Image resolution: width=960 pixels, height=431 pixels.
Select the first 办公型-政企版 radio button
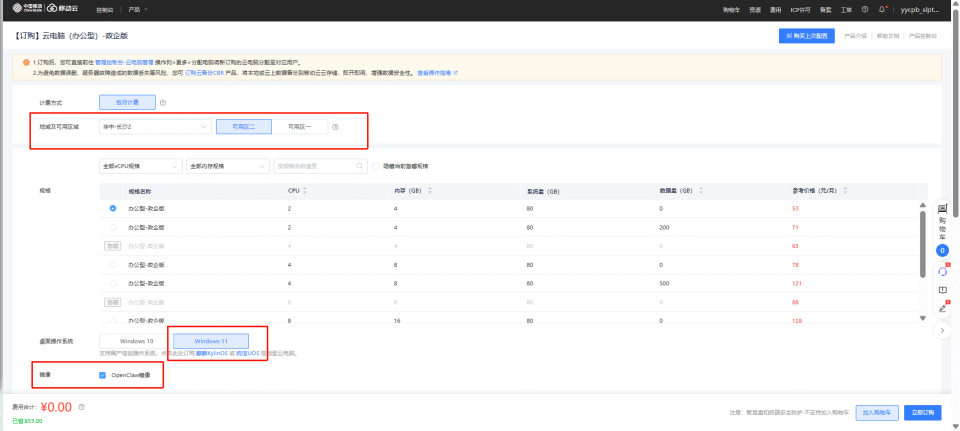click(113, 208)
